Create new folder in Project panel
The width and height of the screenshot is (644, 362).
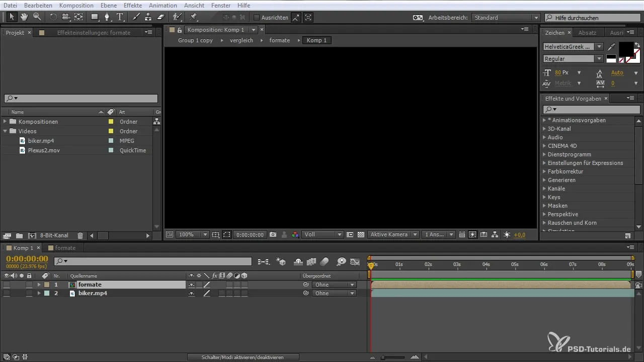pos(19,235)
